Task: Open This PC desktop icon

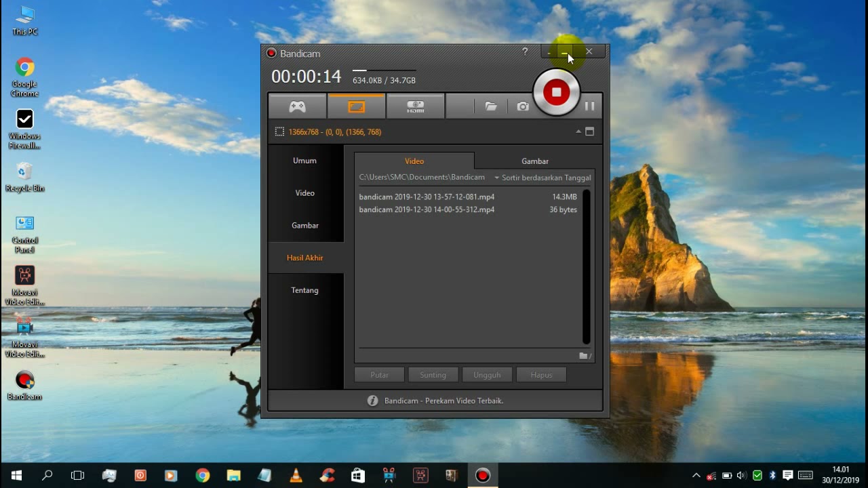Action: pyautogui.click(x=25, y=20)
